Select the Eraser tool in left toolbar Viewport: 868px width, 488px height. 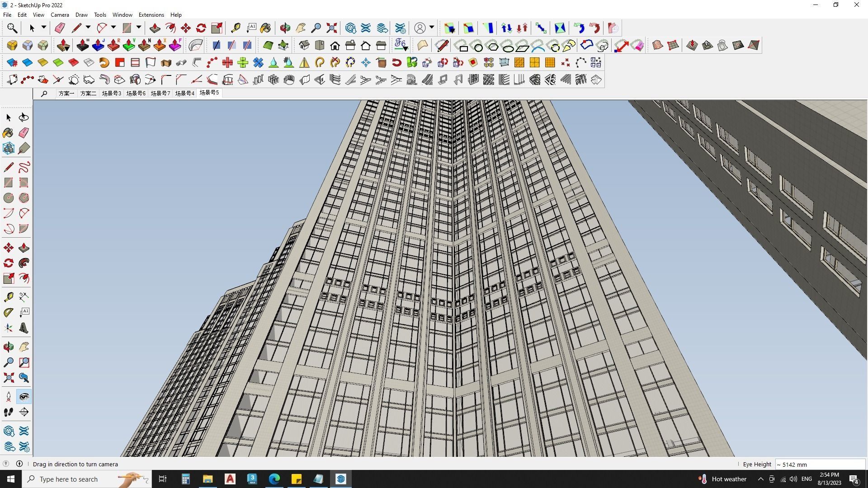coord(24,133)
